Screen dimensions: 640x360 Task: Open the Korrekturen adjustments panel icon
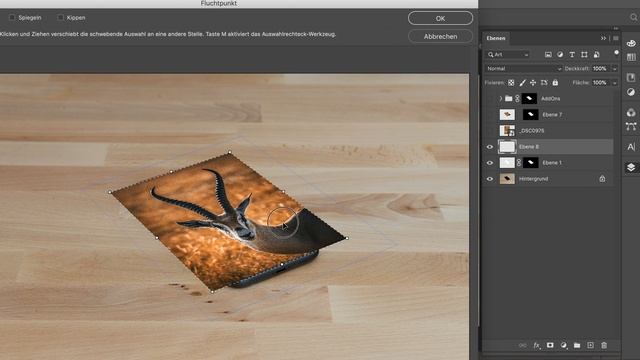[x=631, y=92]
